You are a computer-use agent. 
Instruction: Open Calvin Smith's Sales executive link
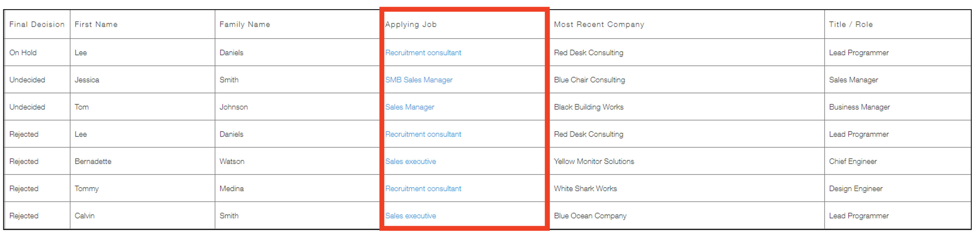tap(410, 216)
